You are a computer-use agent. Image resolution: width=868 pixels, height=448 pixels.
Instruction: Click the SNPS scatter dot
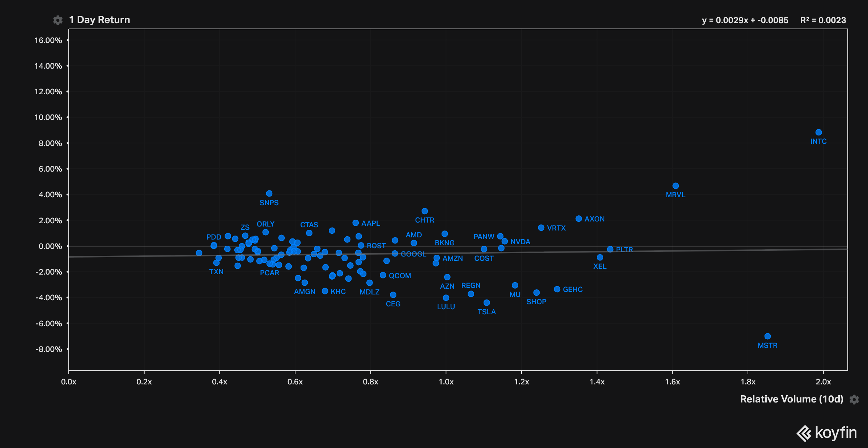pyautogui.click(x=269, y=193)
